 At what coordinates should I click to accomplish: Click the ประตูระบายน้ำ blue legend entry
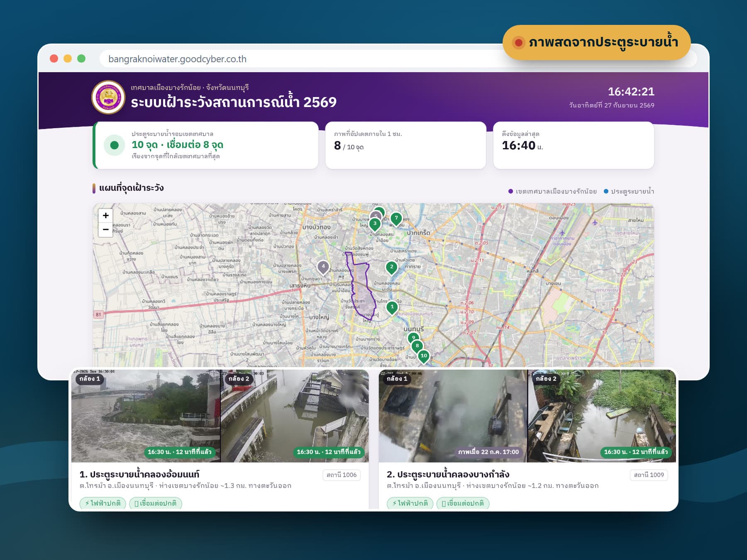click(629, 191)
